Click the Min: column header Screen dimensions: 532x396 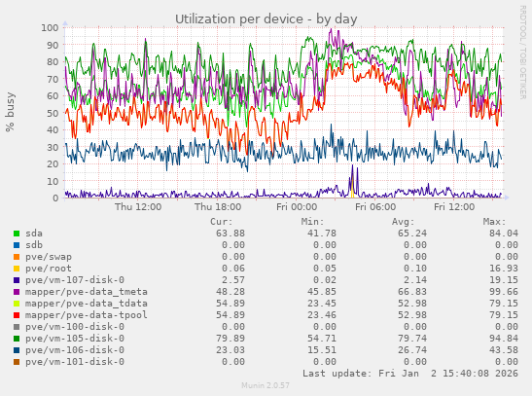(x=313, y=222)
